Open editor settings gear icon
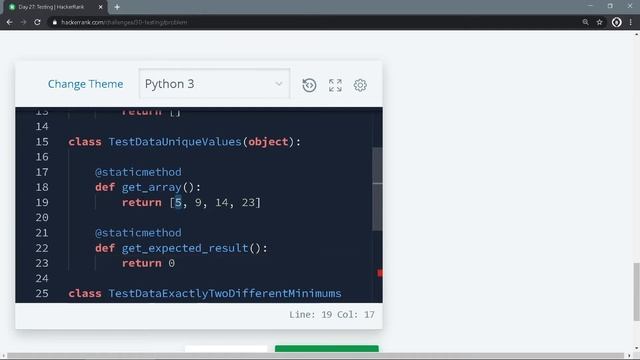Image resolution: width=640 pixels, height=360 pixels. tap(360, 85)
